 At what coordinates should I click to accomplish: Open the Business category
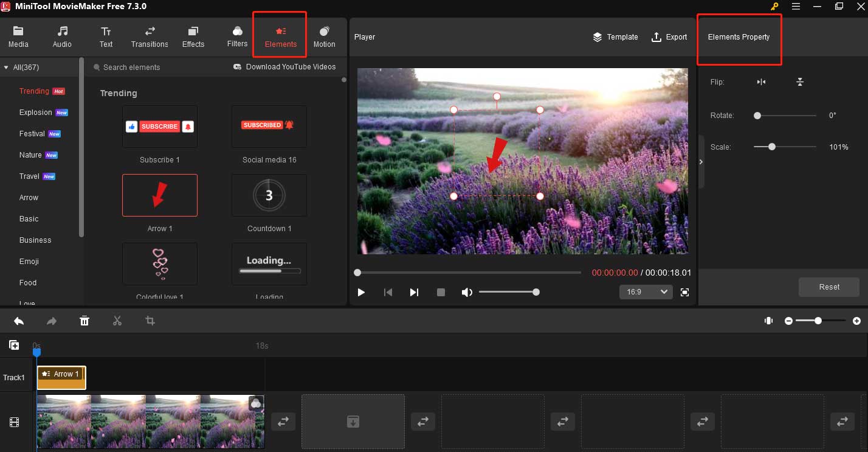tap(35, 240)
